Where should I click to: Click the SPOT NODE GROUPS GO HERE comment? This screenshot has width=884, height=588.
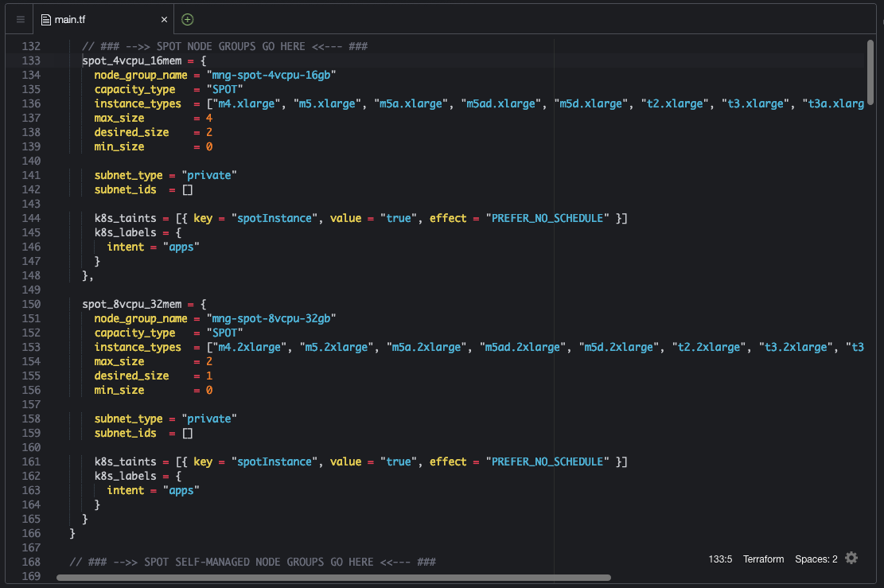pos(224,46)
